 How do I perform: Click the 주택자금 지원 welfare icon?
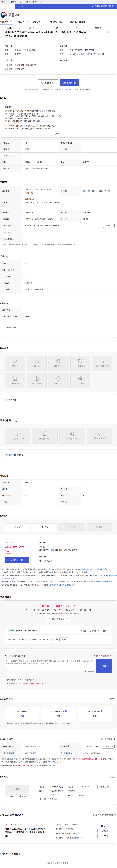[x=15, y=381]
